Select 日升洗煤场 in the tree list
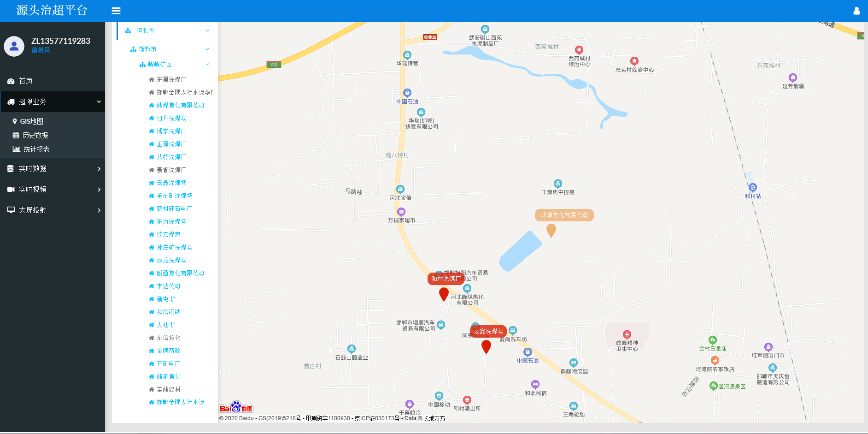This screenshot has width=868, height=434. coord(171,118)
